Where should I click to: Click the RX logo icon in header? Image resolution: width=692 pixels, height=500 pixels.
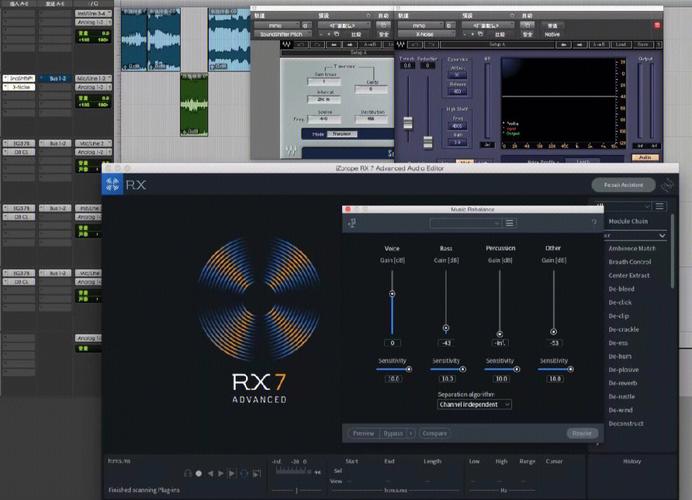113,184
